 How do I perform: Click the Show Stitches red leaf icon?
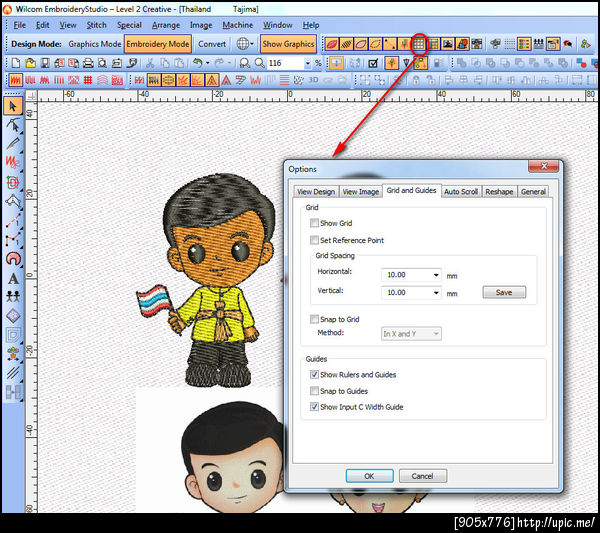(332, 44)
